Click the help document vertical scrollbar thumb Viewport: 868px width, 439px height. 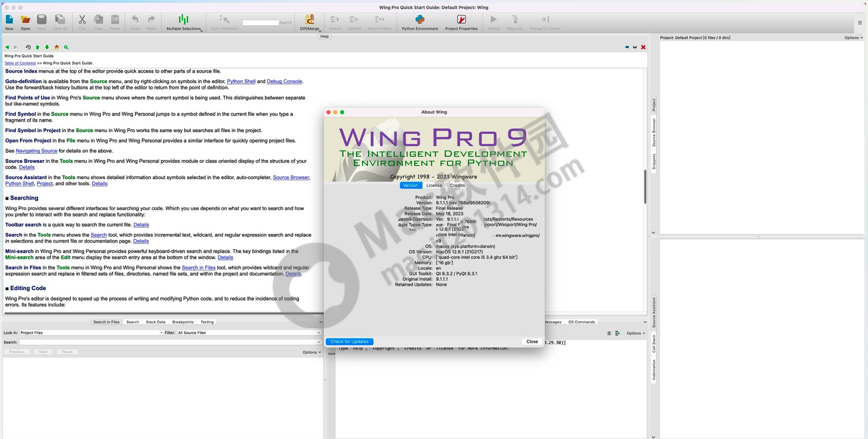click(645, 186)
